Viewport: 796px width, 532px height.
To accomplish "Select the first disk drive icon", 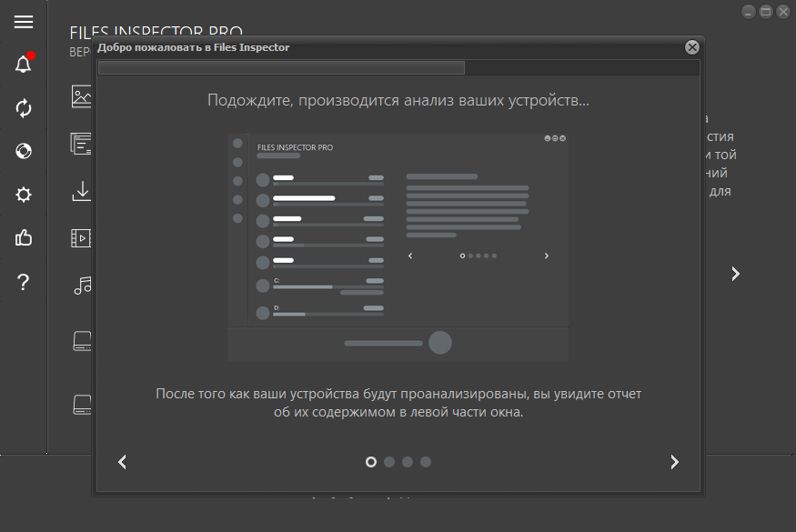I will click(82, 341).
